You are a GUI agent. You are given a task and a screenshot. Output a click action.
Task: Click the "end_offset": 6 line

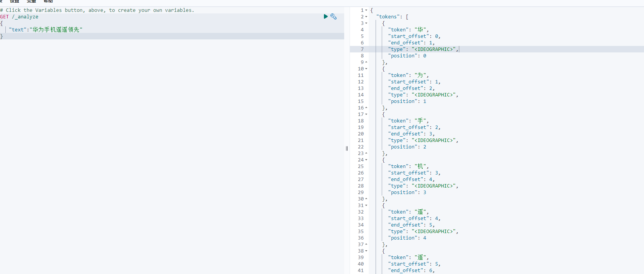click(x=411, y=271)
